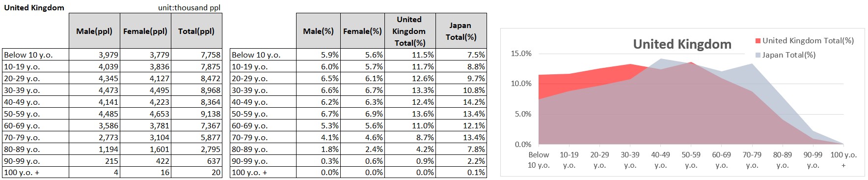Screen dimensions: 868x180
Task: Click the gray Japan Total legend swatch
Action: [758, 55]
